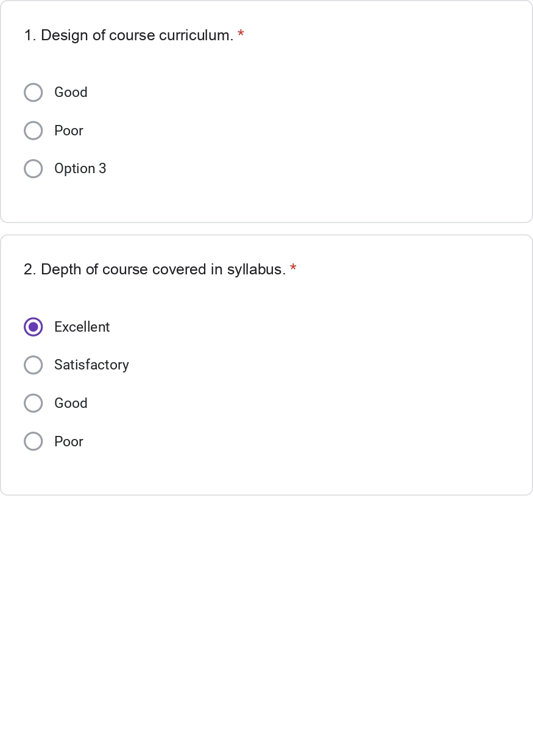This screenshot has width=533, height=756.
Task: Click the "Satisfactory" label text
Action: (91, 365)
